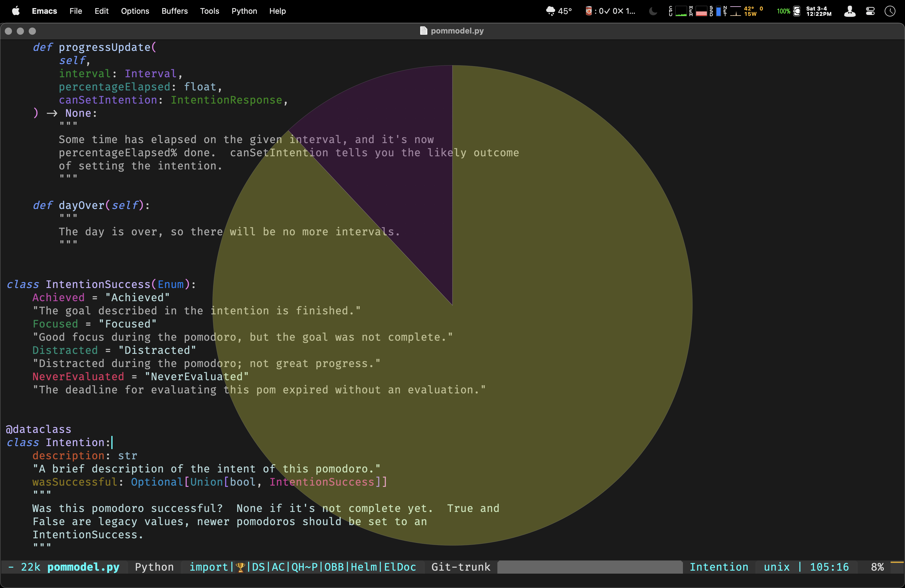The width and height of the screenshot is (905, 588).
Task: Open the CPU usage graph monitor
Action: point(681,11)
